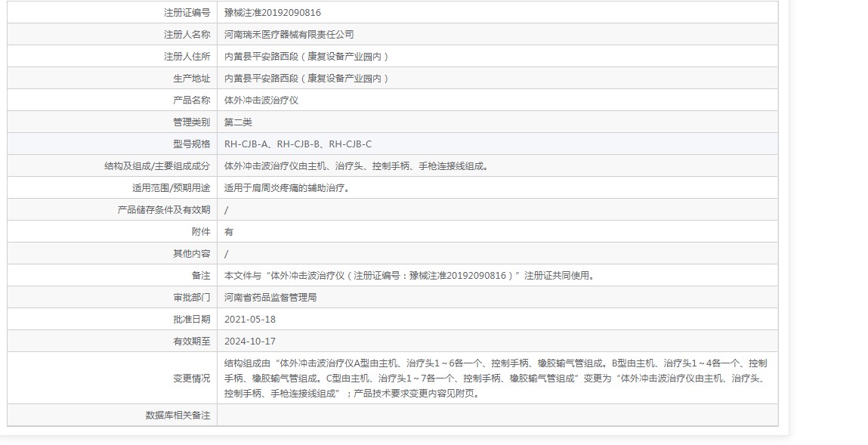Click the 批准日期 label
This screenshot has height=445, width=868.
(x=192, y=320)
